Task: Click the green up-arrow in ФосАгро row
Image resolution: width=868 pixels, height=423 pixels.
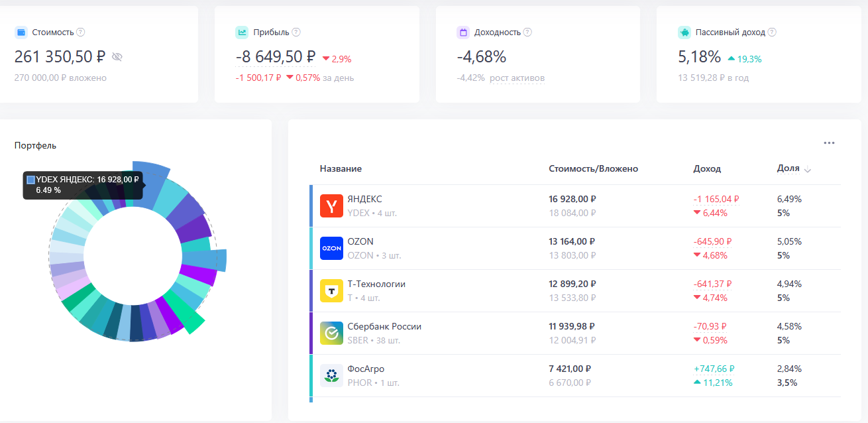Action: point(697,383)
